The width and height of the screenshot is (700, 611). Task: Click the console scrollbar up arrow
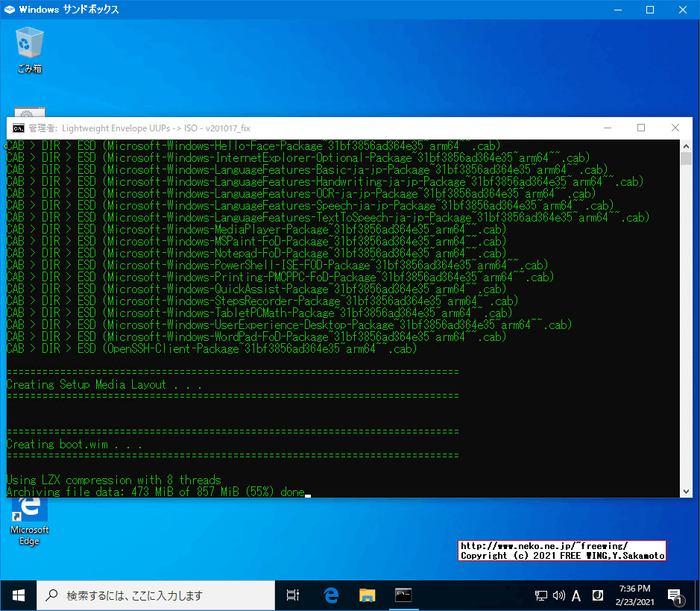[686, 145]
